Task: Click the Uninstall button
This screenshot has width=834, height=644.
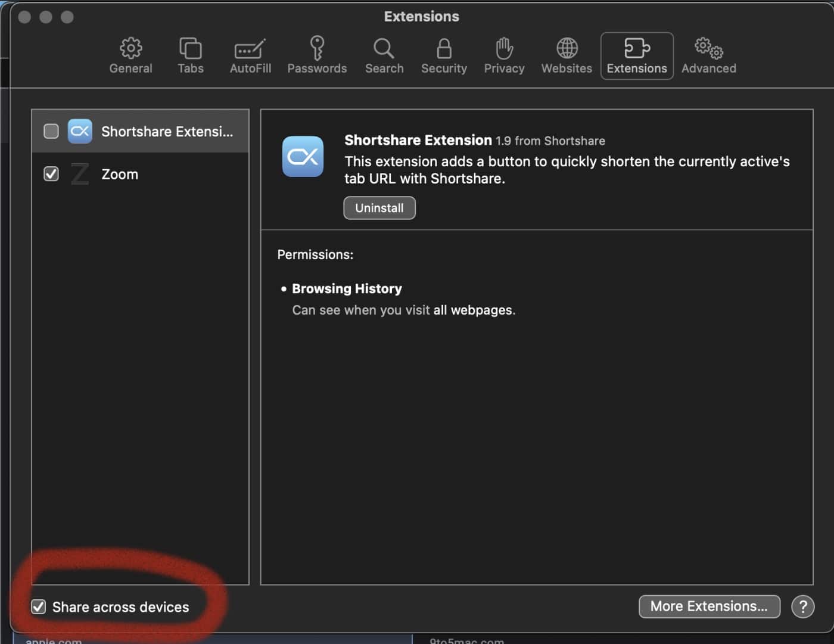Action: [x=379, y=208]
